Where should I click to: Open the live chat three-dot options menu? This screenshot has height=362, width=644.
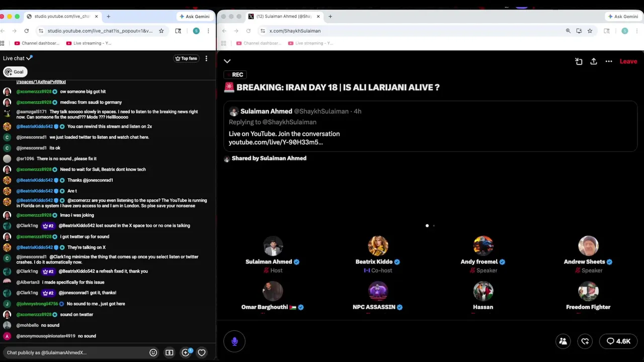(x=206, y=58)
